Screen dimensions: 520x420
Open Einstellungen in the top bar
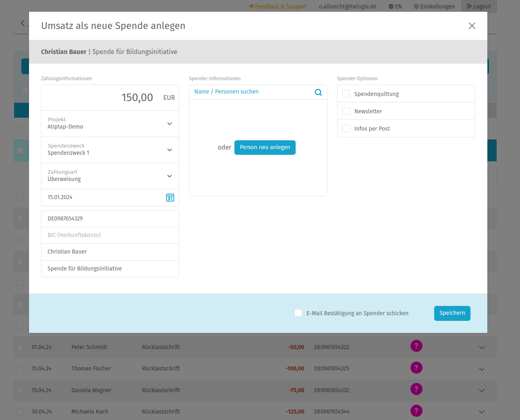click(x=434, y=6)
